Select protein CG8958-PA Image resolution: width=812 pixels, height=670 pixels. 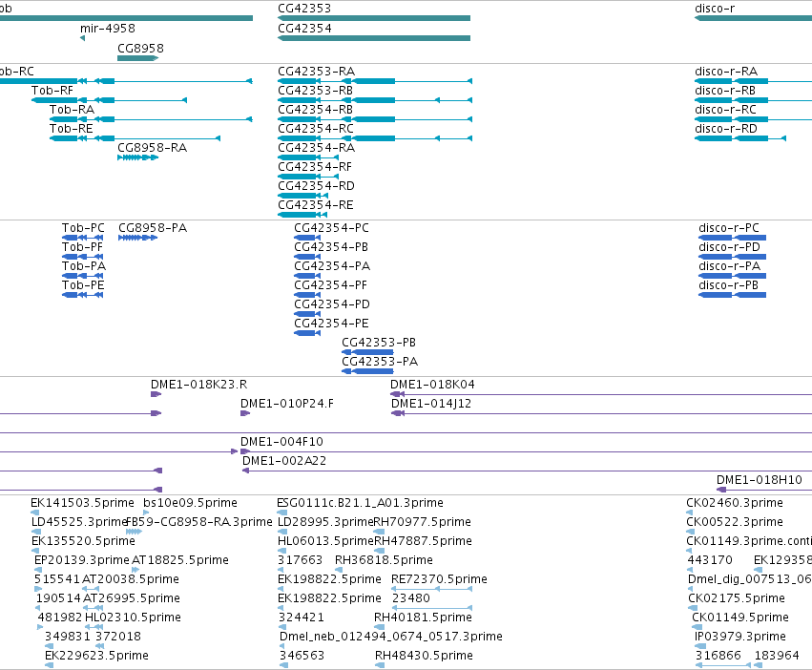click(137, 238)
